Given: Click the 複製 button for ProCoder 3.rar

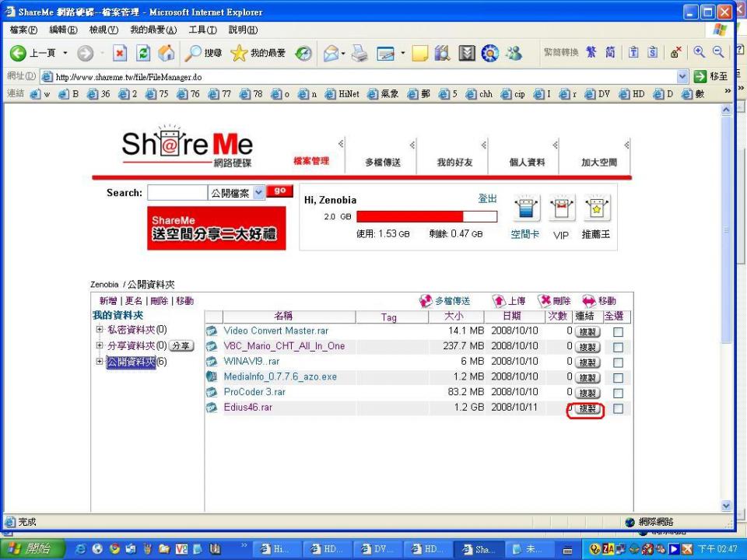Looking at the screenshot, I should [x=587, y=394].
